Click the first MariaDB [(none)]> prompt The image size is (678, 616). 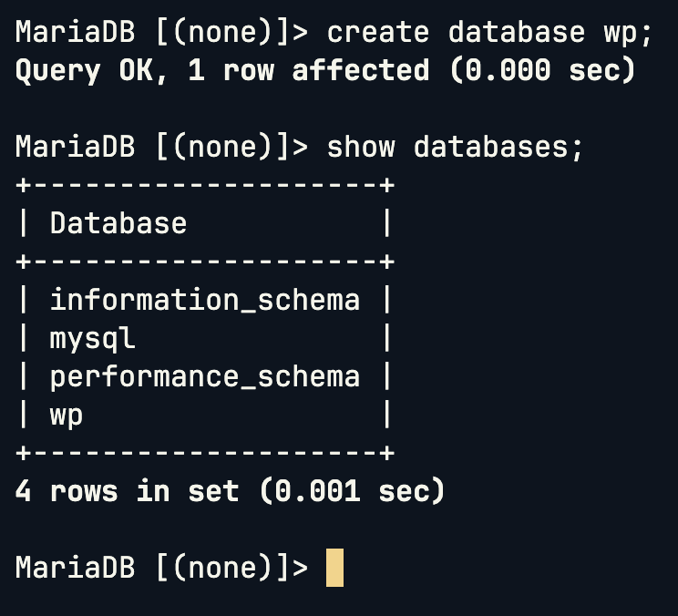click(161, 33)
